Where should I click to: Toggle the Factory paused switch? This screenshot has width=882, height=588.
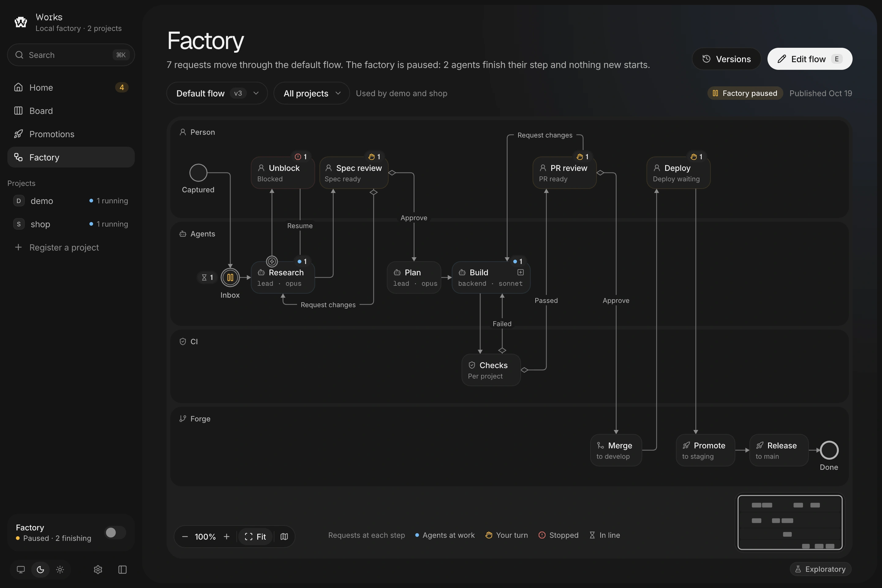[115, 533]
